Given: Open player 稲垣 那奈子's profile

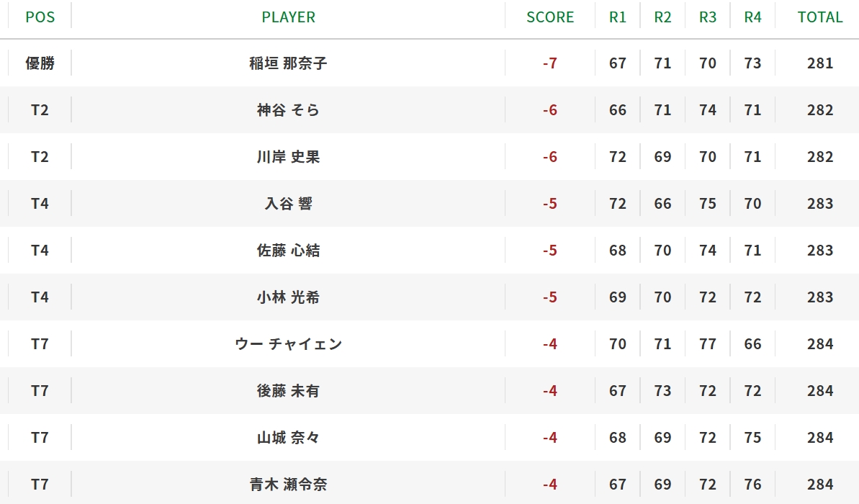Looking at the screenshot, I should [288, 63].
